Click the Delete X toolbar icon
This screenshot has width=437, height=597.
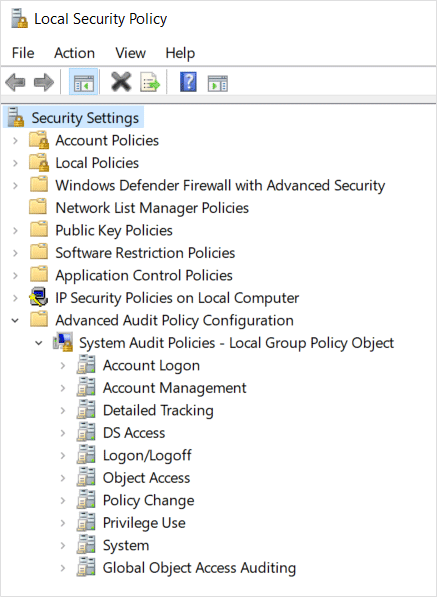click(x=121, y=81)
